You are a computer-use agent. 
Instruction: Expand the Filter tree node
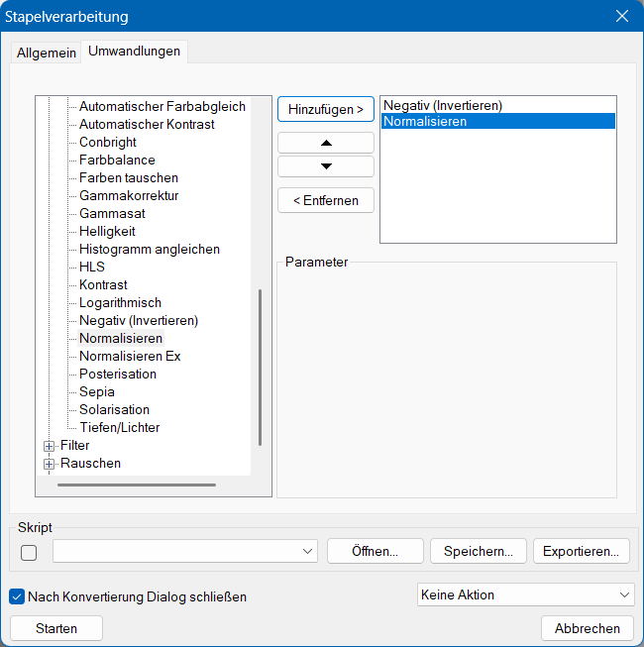click(50, 446)
